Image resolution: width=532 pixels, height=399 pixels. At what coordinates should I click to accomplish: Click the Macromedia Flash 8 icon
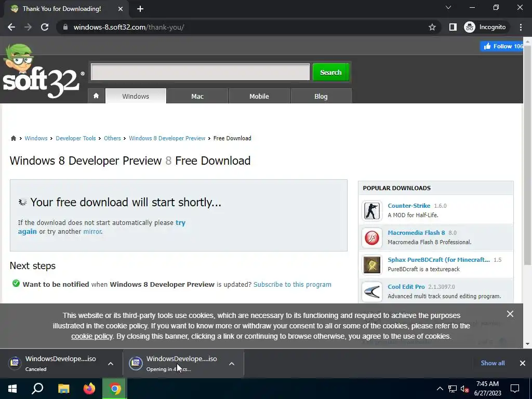click(x=372, y=238)
